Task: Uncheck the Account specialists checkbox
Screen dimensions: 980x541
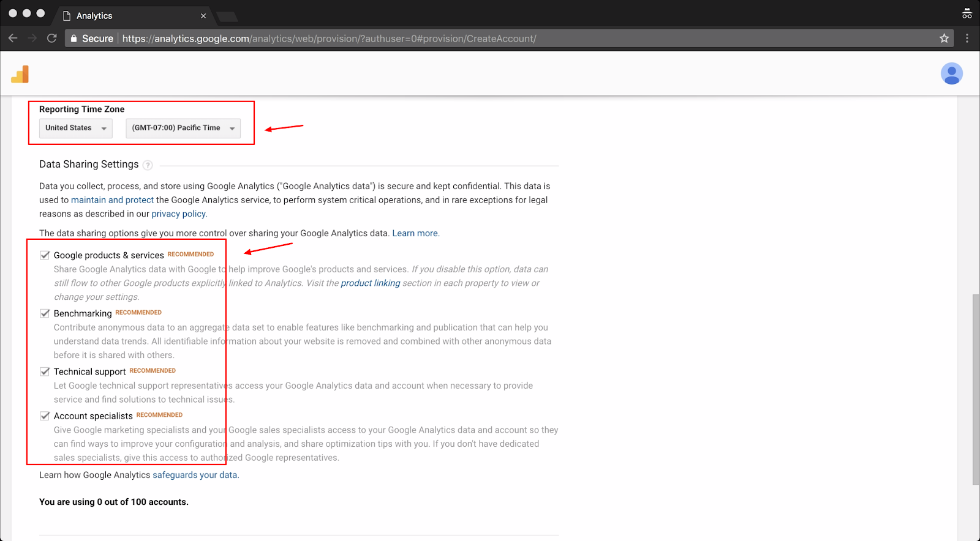Action: (x=45, y=416)
